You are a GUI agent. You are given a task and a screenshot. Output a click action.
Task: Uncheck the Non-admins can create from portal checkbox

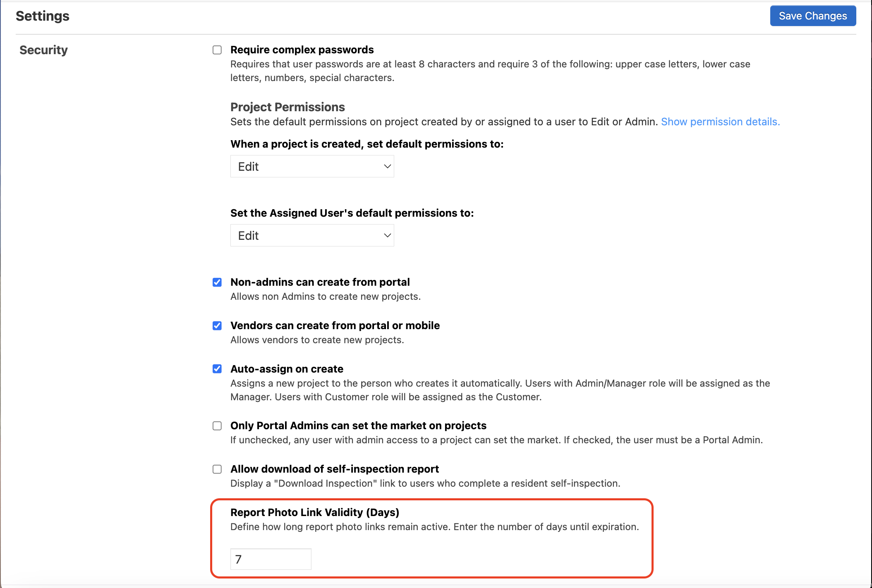[x=217, y=282]
